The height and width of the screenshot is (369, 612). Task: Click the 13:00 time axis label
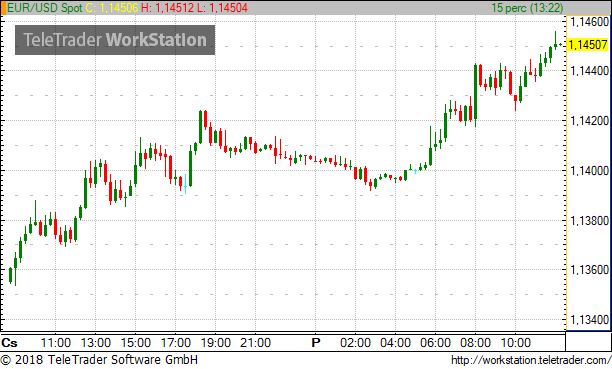[96, 343]
